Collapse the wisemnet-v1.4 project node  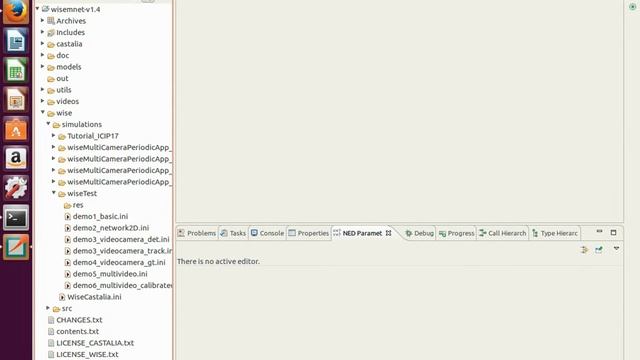coord(38,9)
